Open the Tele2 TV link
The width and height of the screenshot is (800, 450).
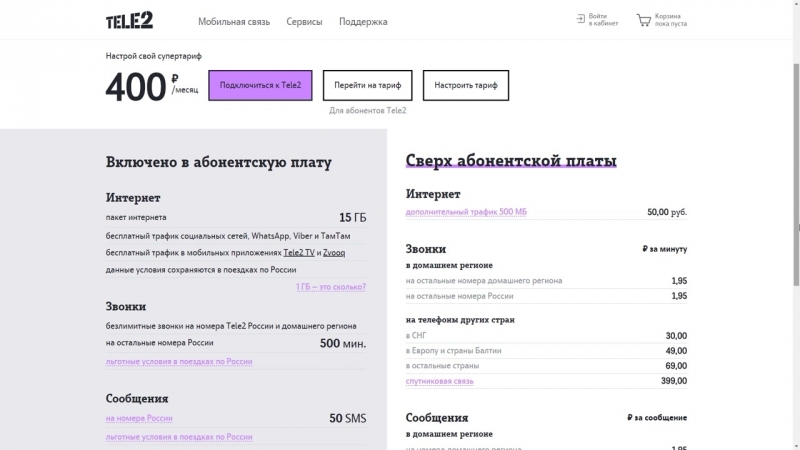[x=299, y=253]
